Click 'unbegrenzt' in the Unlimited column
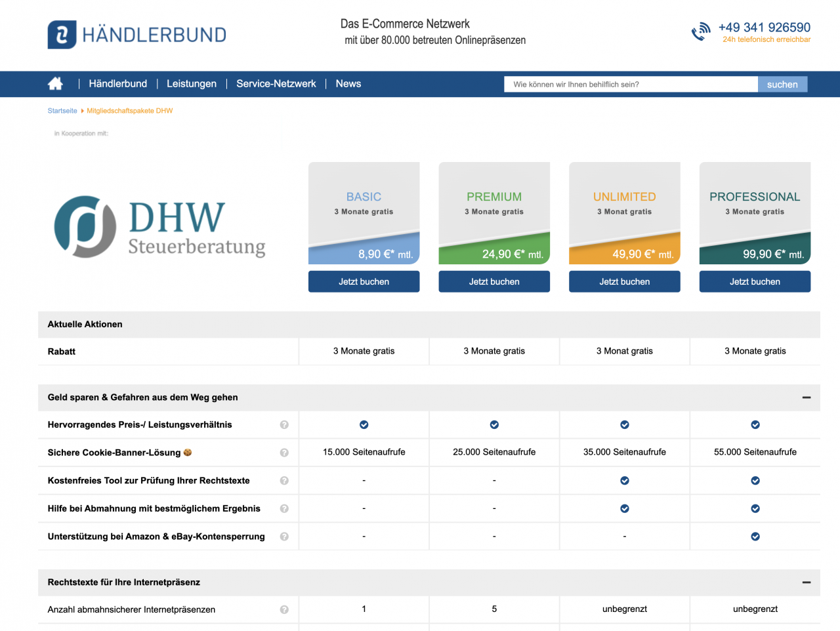The width and height of the screenshot is (840, 631). (x=625, y=609)
